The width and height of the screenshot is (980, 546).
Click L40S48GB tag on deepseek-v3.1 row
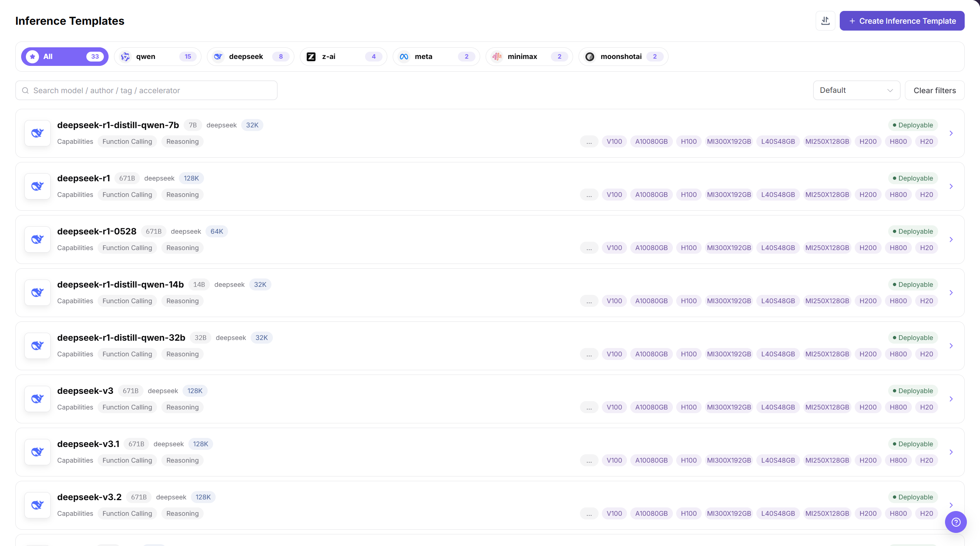click(778, 460)
